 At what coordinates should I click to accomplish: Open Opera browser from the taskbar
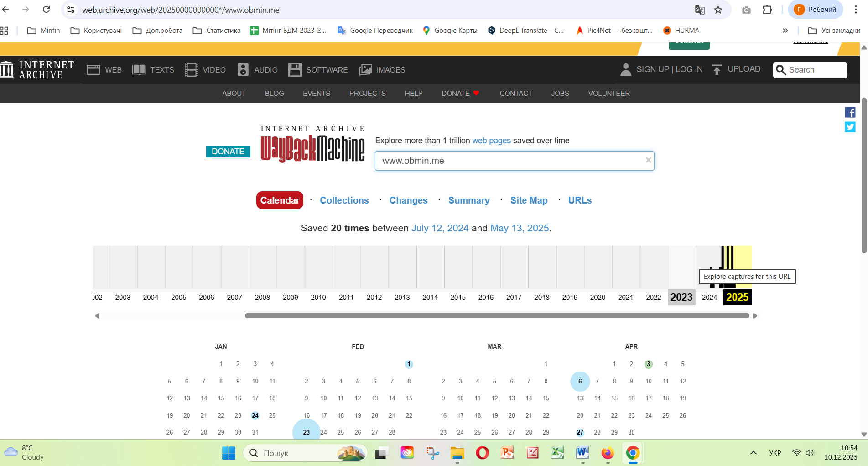point(482,453)
